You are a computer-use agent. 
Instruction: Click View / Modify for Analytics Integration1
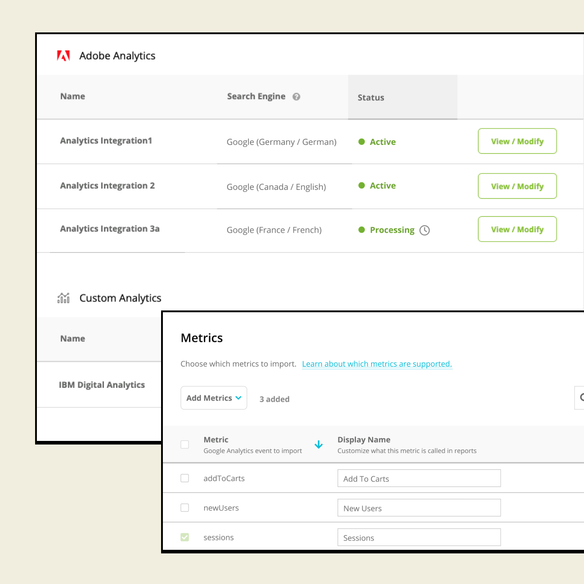point(517,141)
